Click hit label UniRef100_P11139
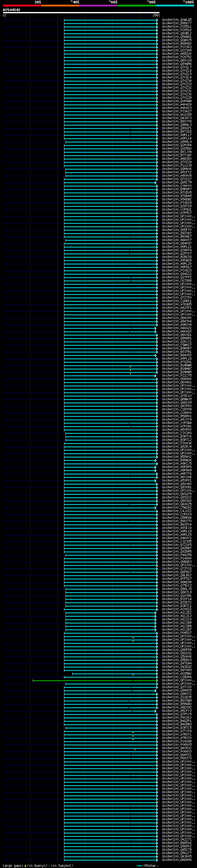Image resolution: width=197 pixels, height=868 pixels. coord(177,165)
